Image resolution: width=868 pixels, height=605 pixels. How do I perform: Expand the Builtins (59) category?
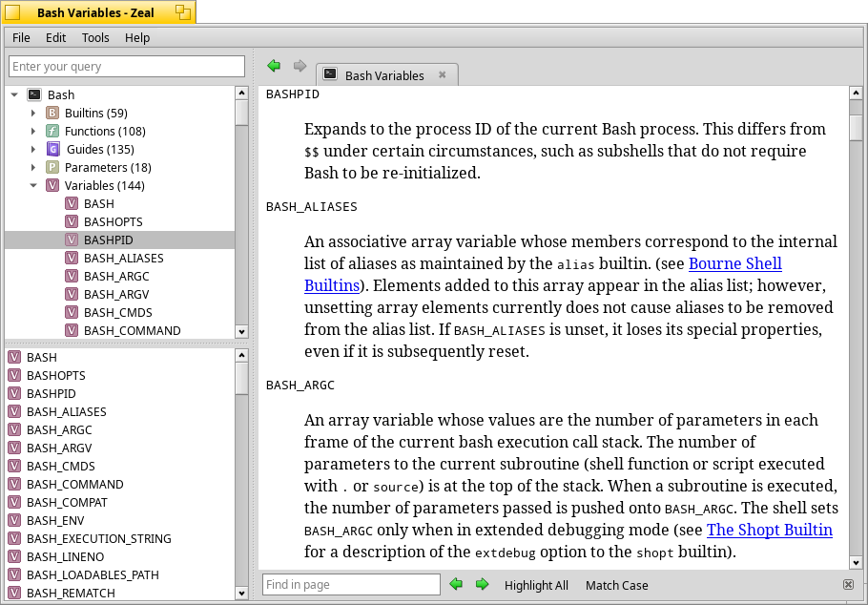coord(33,113)
